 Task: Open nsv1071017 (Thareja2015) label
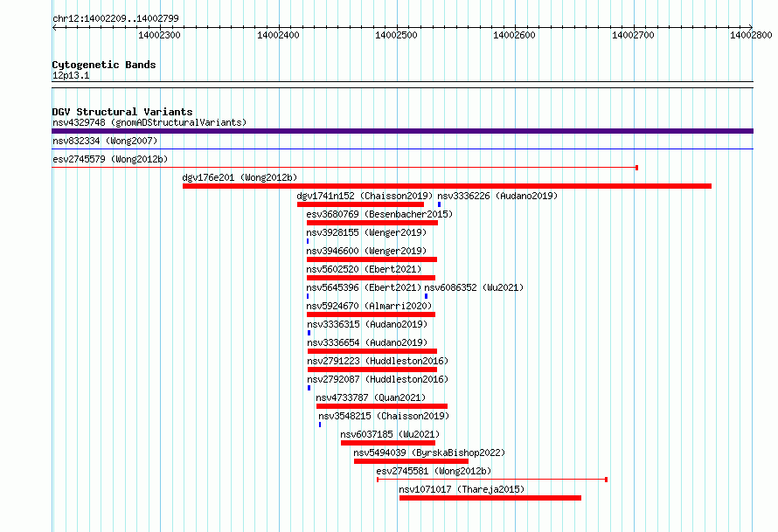(462, 489)
